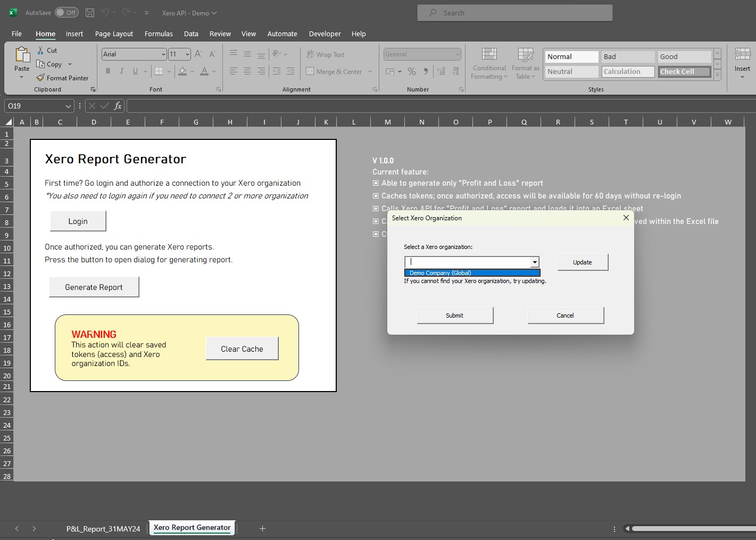Image resolution: width=756 pixels, height=540 pixels.
Task: Select the Demo Company (Global) list item
Action: (472, 273)
